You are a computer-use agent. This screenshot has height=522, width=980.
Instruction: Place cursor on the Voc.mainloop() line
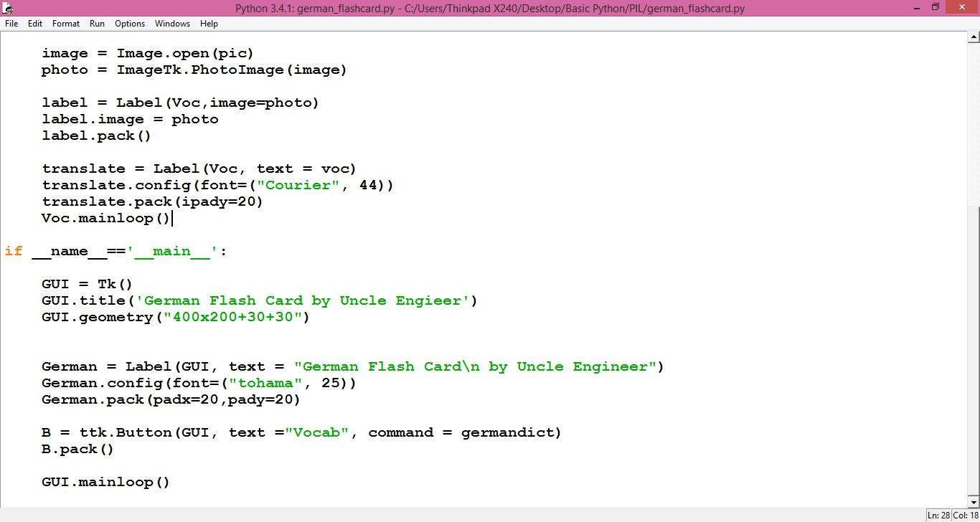[x=105, y=218]
